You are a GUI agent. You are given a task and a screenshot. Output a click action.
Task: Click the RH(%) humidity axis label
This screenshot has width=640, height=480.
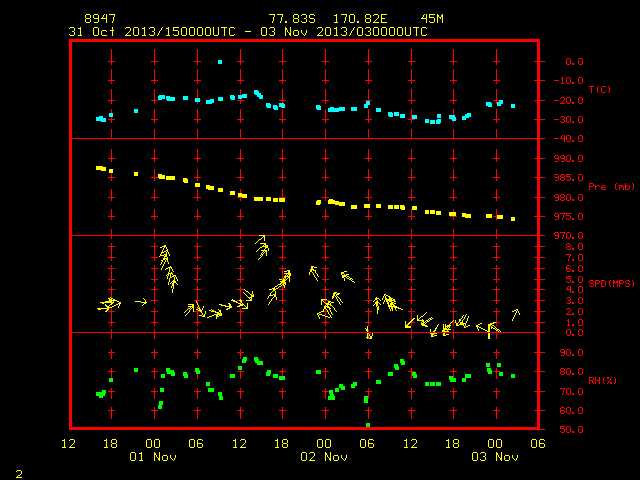602,380
